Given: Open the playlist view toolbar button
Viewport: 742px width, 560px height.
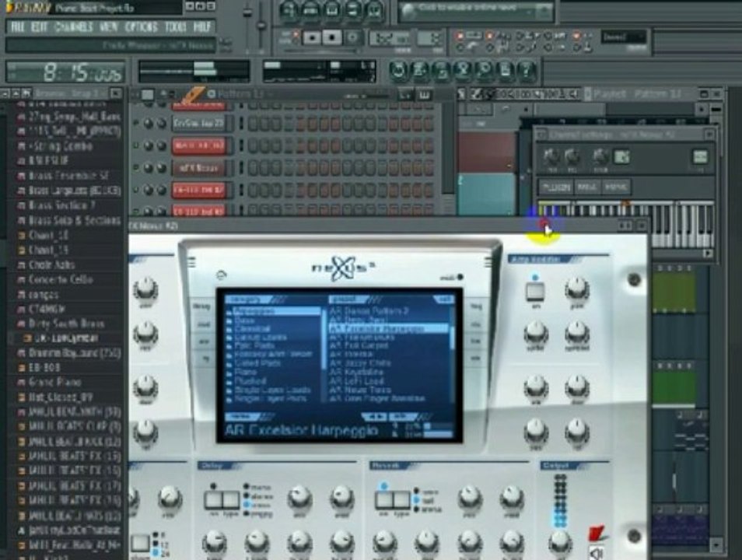Looking at the screenshot, I should (x=289, y=9).
